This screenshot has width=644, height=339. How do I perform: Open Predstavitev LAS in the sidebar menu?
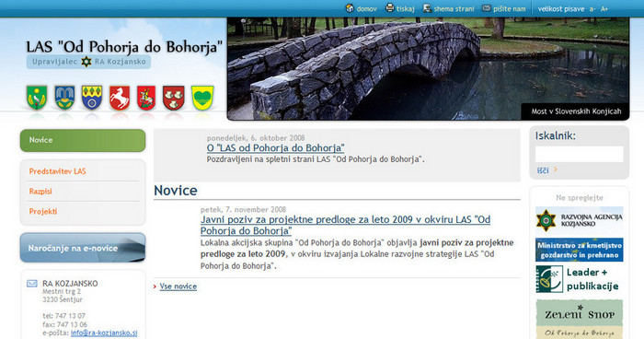point(57,171)
